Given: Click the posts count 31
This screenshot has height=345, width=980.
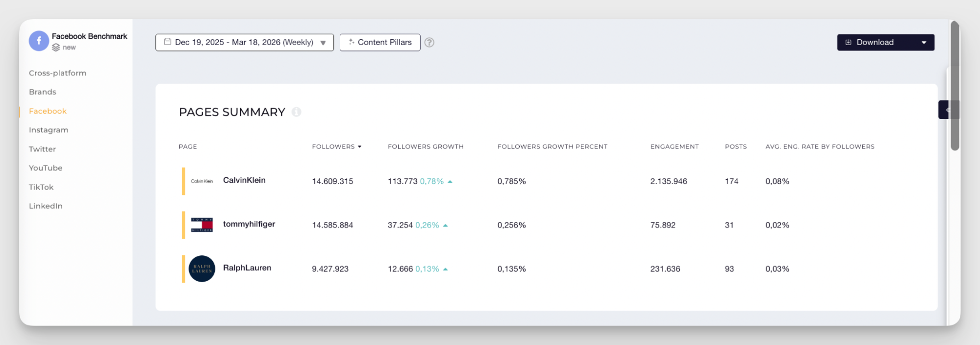Looking at the screenshot, I should [729, 225].
